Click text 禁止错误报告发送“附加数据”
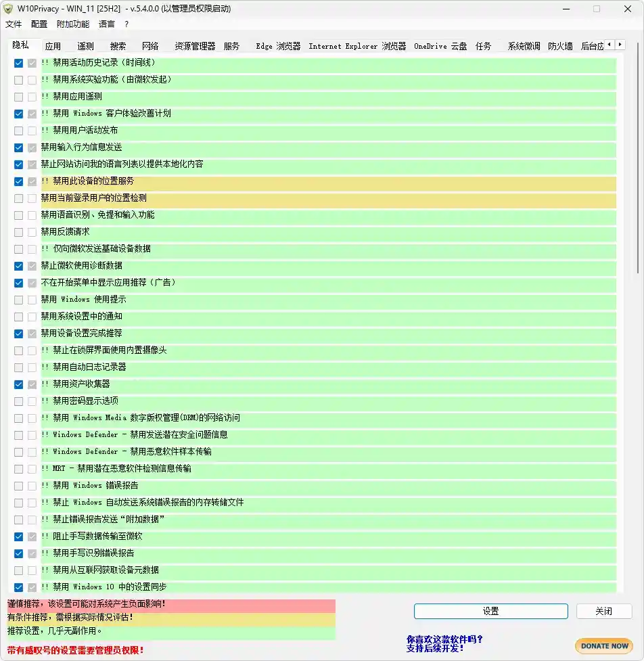This screenshot has width=644, height=661. (x=108, y=520)
